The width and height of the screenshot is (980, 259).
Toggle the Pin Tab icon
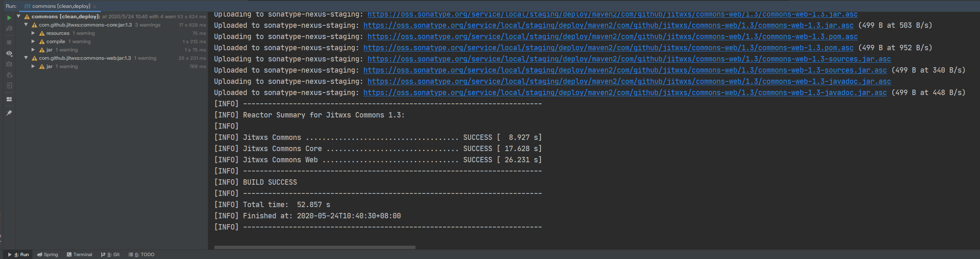[x=9, y=113]
